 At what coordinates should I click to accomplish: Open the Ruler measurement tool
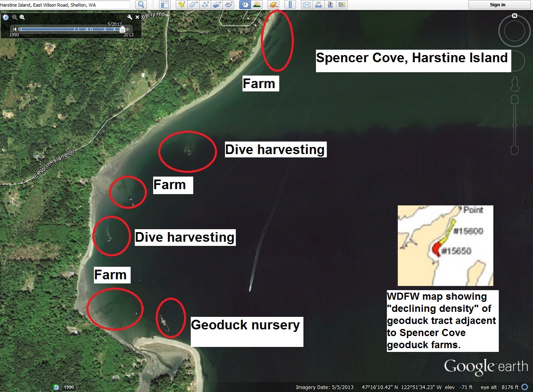pos(289,5)
